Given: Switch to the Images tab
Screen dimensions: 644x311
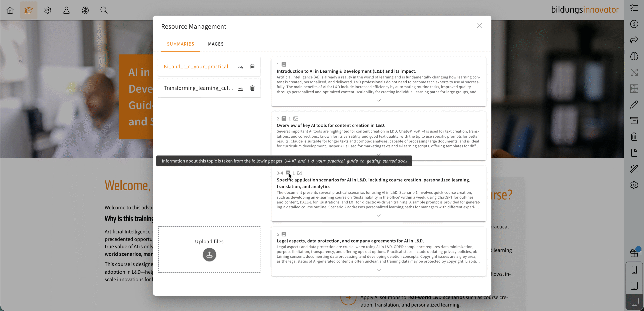Looking at the screenshot, I should 215,44.
